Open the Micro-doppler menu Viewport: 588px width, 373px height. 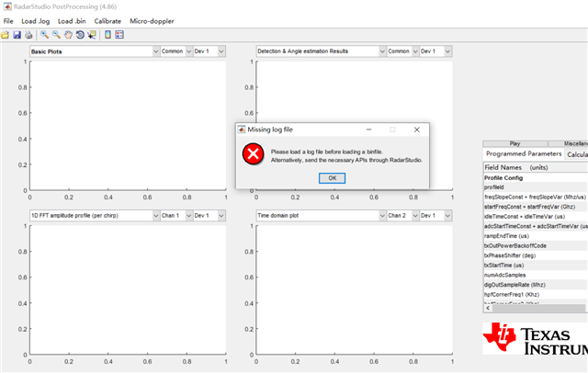152,21
